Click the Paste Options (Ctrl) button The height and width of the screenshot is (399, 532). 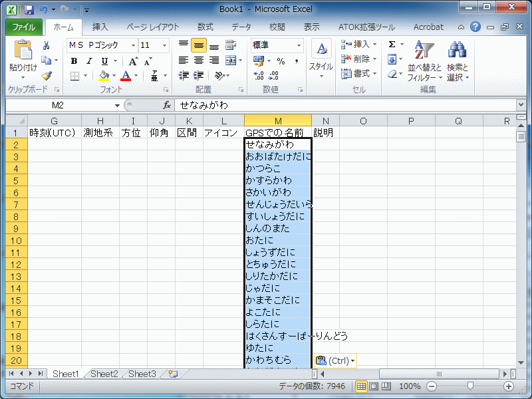pyautogui.click(x=335, y=360)
